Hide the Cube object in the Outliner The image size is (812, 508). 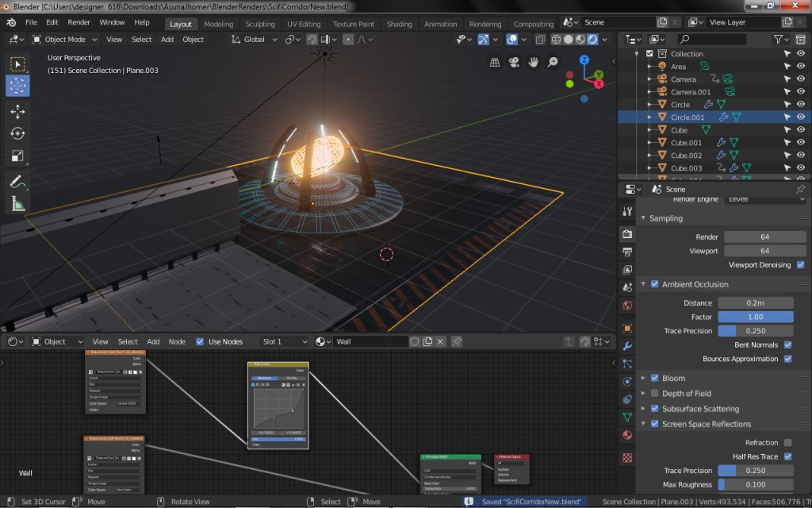(800, 129)
